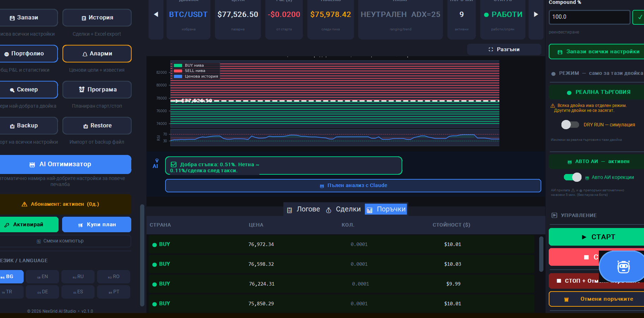Switch to the Логове tab

pos(303,209)
